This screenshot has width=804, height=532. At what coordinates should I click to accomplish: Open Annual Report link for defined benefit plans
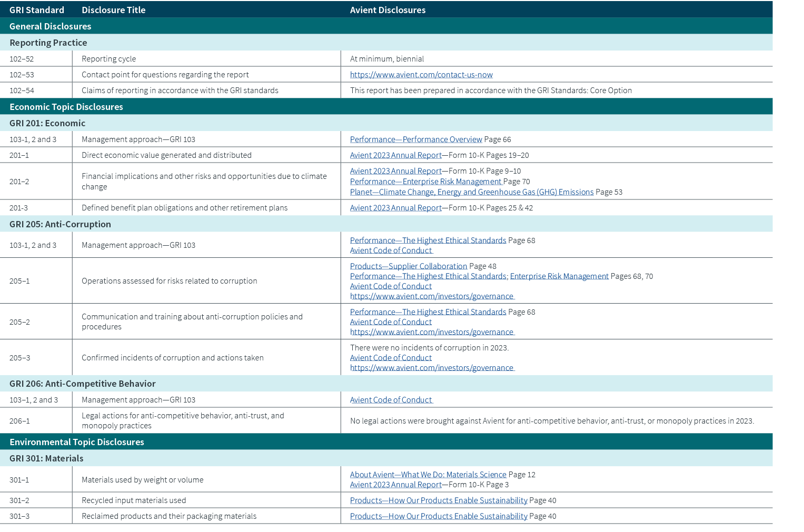(395, 207)
